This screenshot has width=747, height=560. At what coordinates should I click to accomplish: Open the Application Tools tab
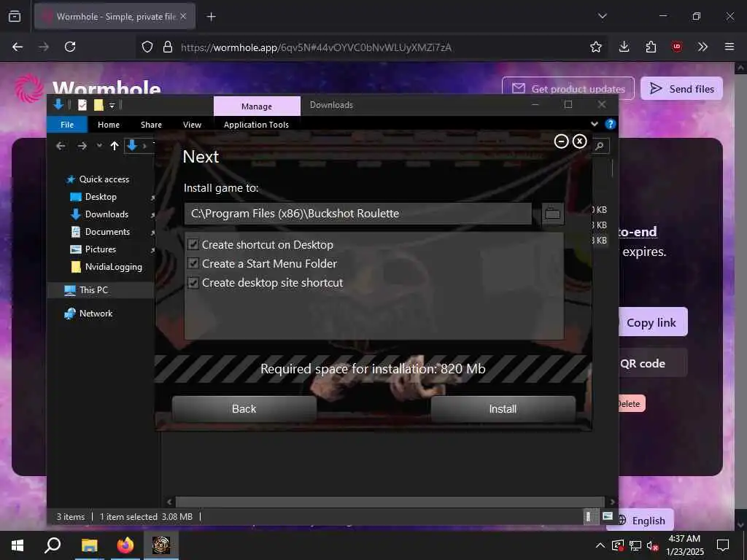(x=256, y=125)
